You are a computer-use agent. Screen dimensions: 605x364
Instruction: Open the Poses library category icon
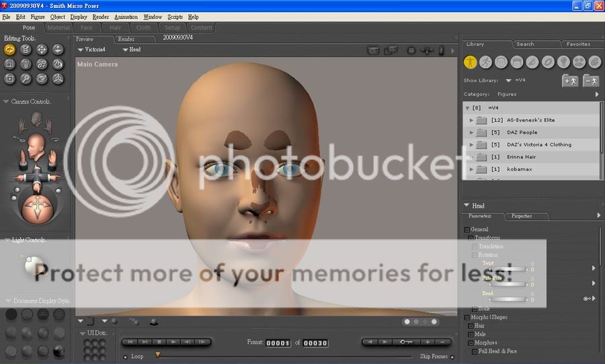point(486,62)
